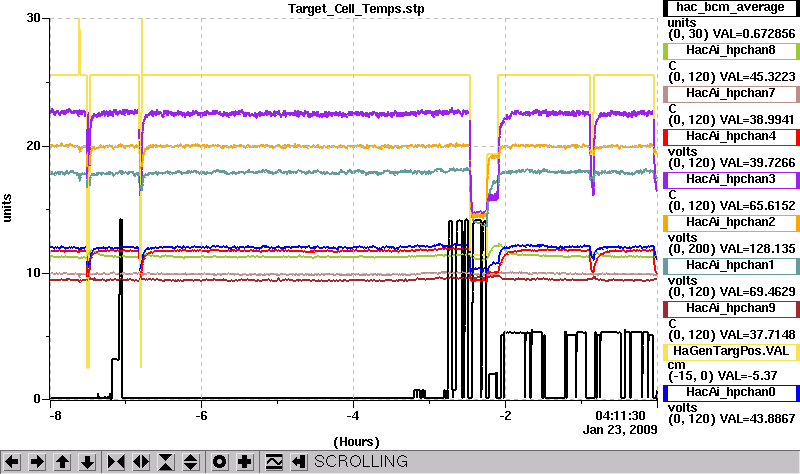Select the purple HacAi_hpchan3 legend entry
Image resolution: width=800 pixels, height=474 pixels.
731,180
